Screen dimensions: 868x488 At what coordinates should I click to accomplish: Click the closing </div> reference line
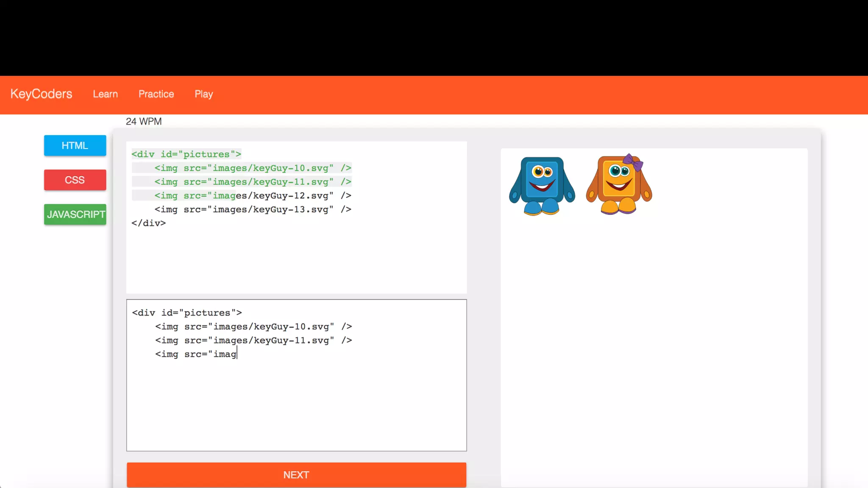(149, 223)
